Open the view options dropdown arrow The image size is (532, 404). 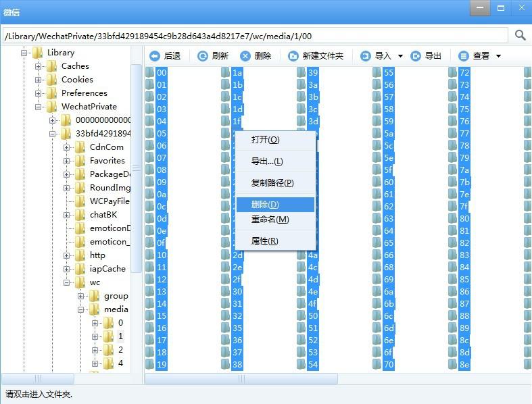pyautogui.click(x=499, y=56)
